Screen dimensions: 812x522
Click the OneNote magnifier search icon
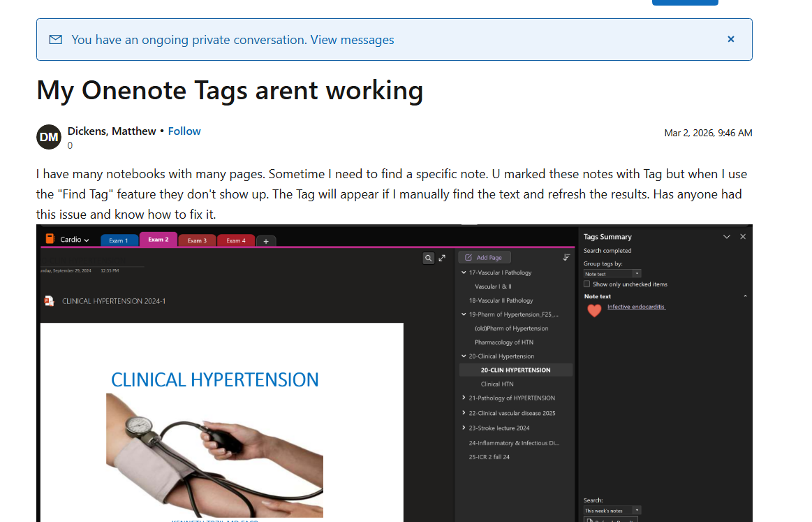tap(428, 258)
